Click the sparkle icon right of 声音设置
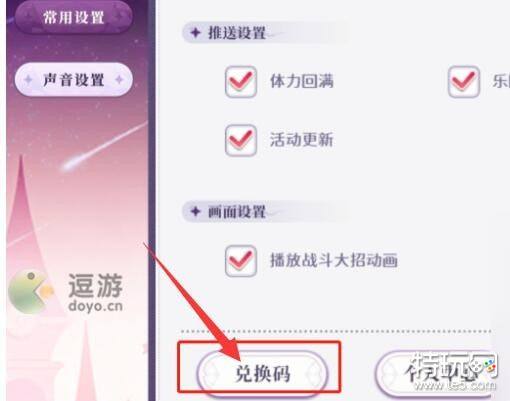Screen dimensions: 510x401 click(119, 80)
